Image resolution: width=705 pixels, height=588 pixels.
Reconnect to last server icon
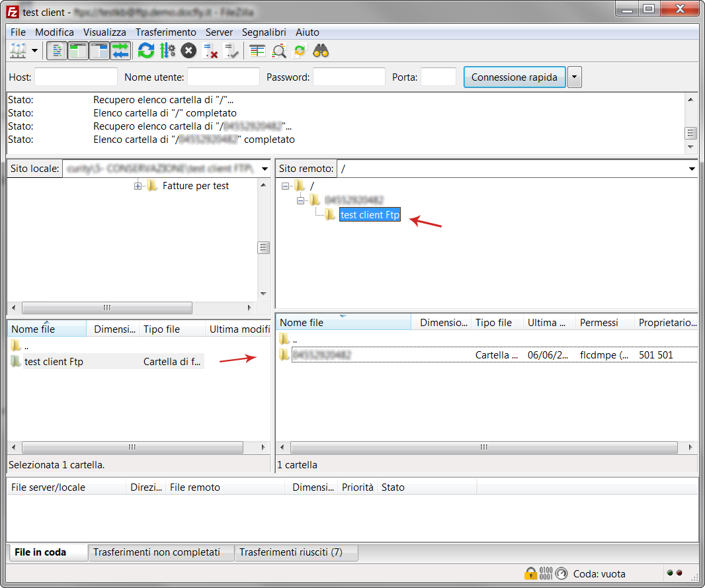point(231,51)
